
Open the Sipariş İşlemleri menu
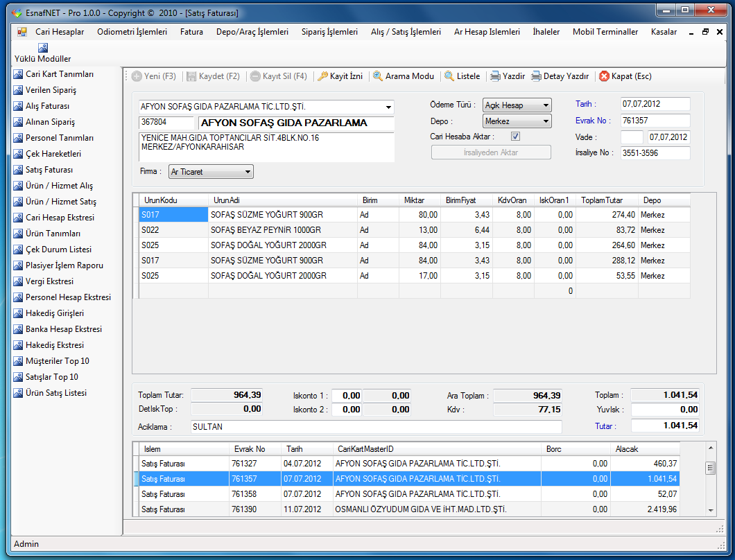click(329, 32)
